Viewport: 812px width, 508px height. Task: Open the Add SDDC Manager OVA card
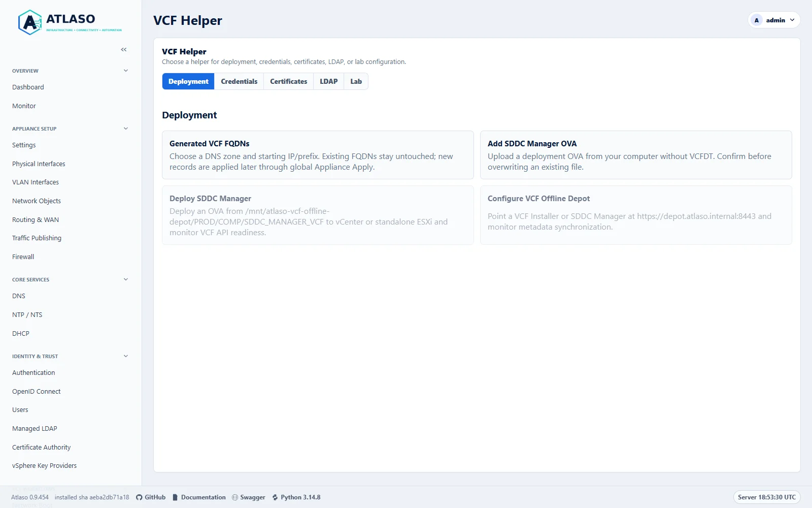pos(636,155)
